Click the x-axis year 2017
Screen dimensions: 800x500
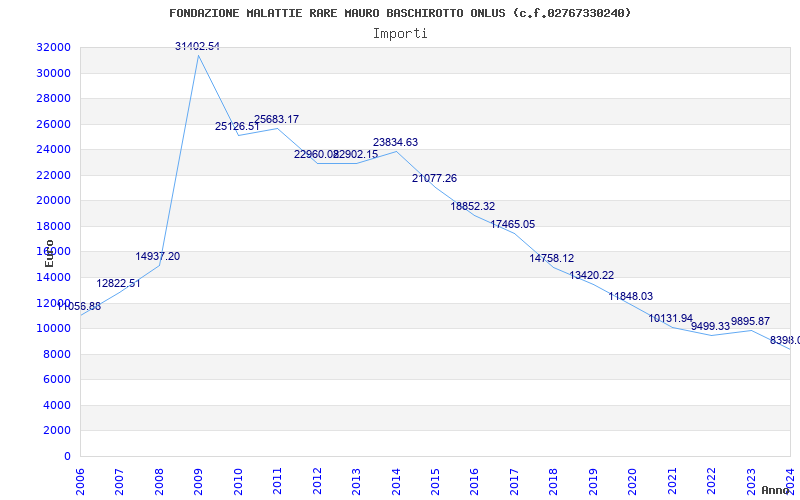514,482
